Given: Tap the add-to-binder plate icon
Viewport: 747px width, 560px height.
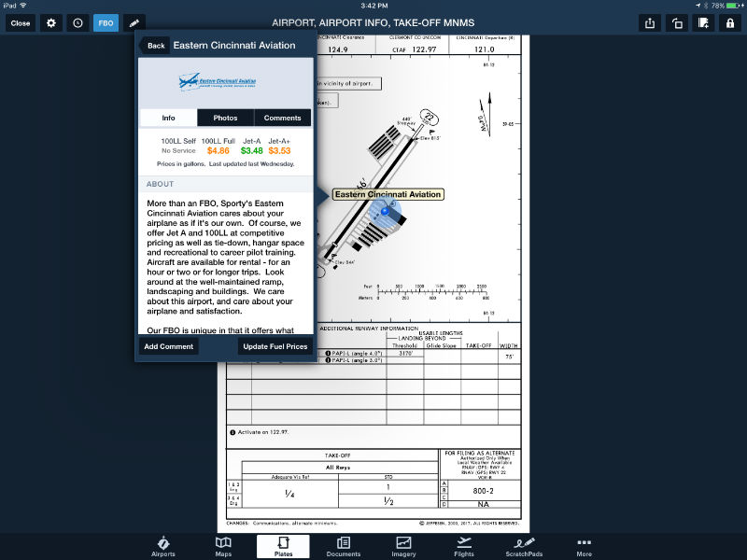Looking at the screenshot, I should click(704, 22).
